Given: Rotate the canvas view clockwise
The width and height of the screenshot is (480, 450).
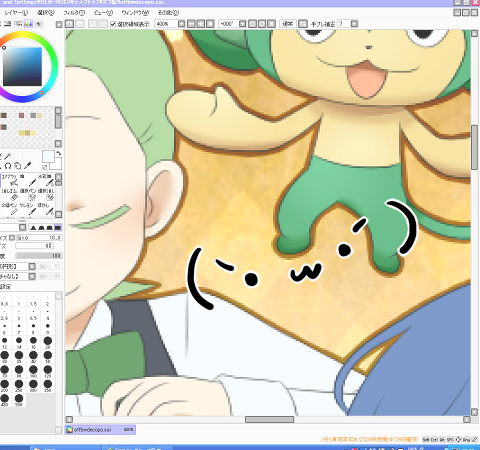Looking at the screenshot, I should [x=262, y=24].
